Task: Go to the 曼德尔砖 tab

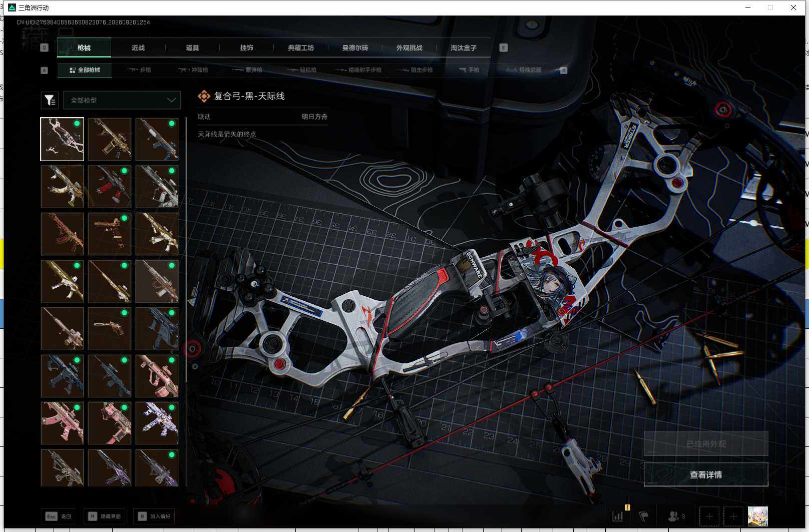Action: 355,48
